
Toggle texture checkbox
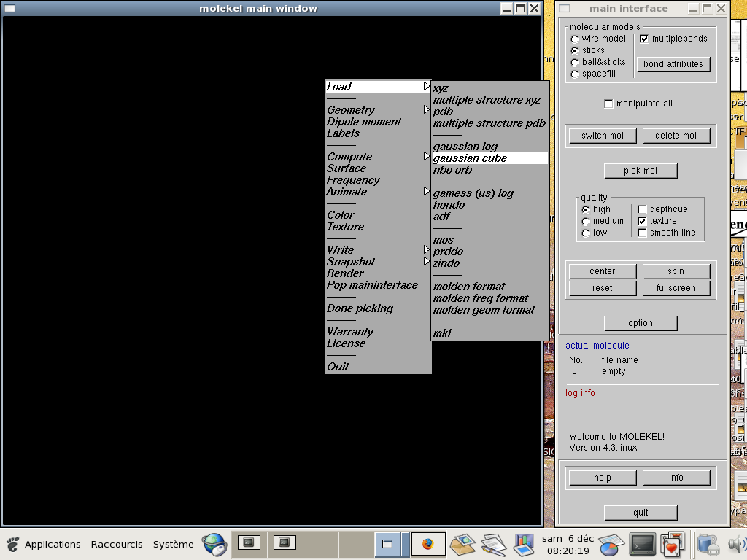(642, 221)
